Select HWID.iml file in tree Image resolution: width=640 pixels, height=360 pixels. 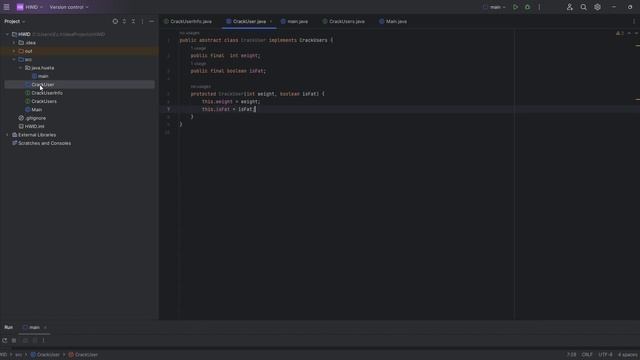tap(31, 126)
